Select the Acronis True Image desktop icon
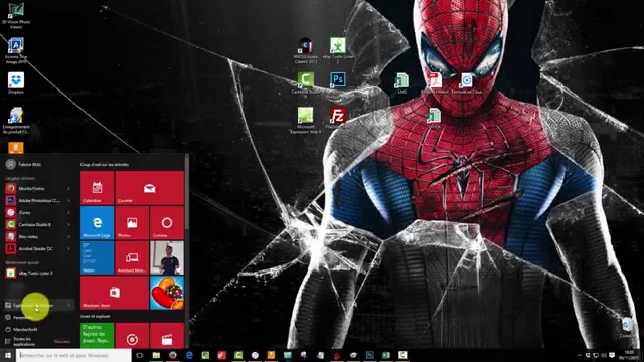 (x=16, y=51)
